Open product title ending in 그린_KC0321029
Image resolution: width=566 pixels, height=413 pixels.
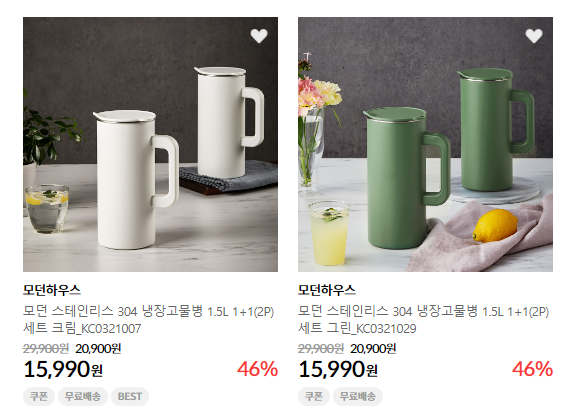coord(424,320)
